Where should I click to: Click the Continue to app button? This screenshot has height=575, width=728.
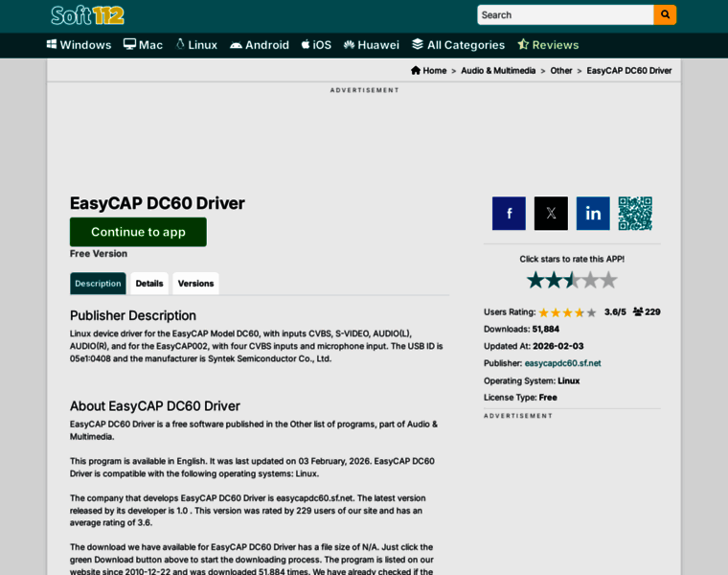pos(138,232)
